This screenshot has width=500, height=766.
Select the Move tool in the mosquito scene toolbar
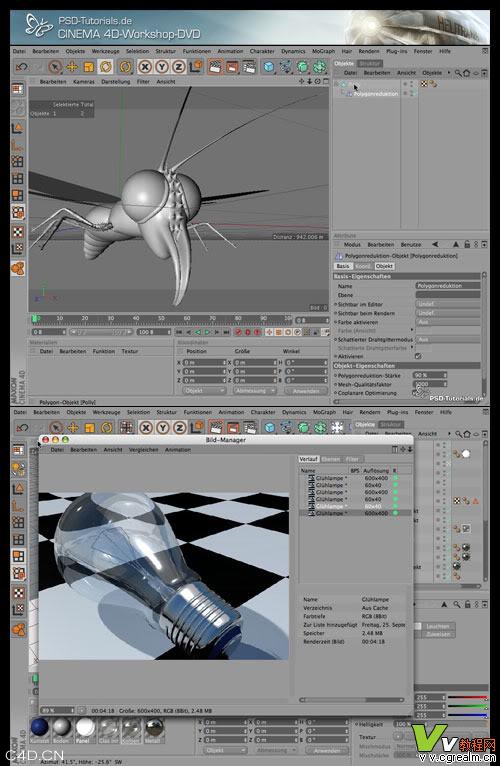coord(72,66)
